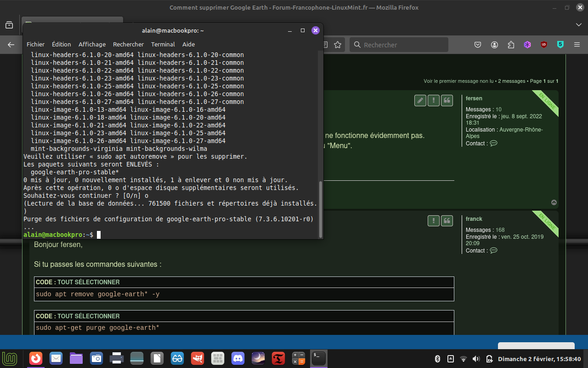Open the volume speaker tray icon

point(476,359)
